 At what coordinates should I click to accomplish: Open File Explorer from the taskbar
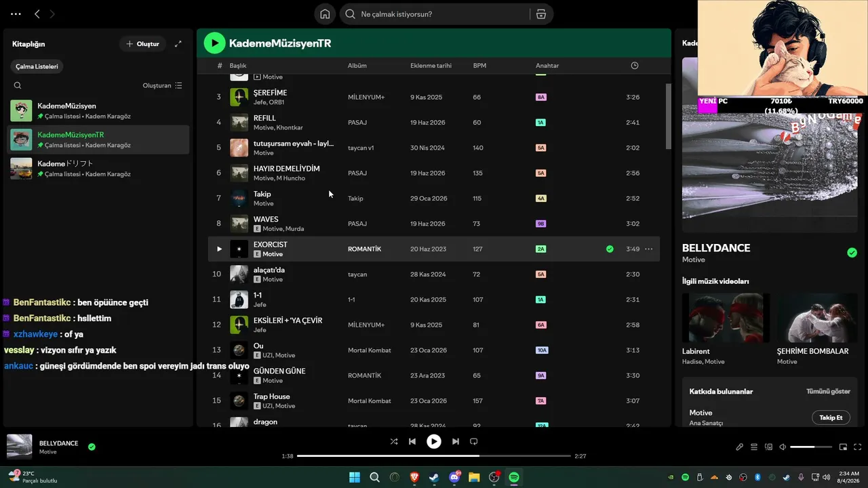[474, 477]
